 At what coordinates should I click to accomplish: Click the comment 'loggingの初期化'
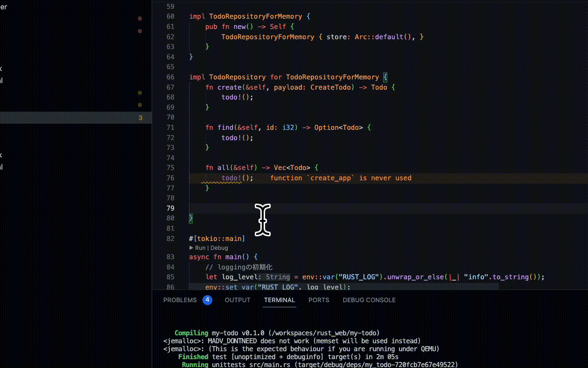[238, 267]
